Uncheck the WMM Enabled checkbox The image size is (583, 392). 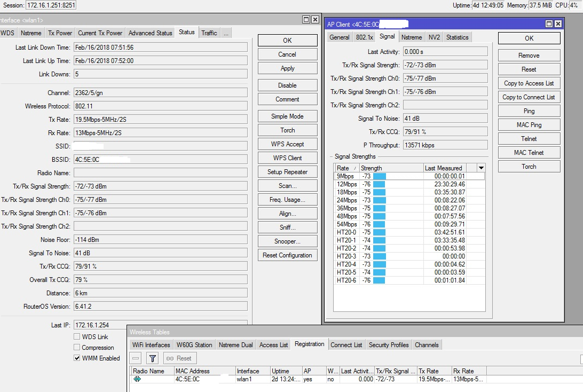[77, 358]
